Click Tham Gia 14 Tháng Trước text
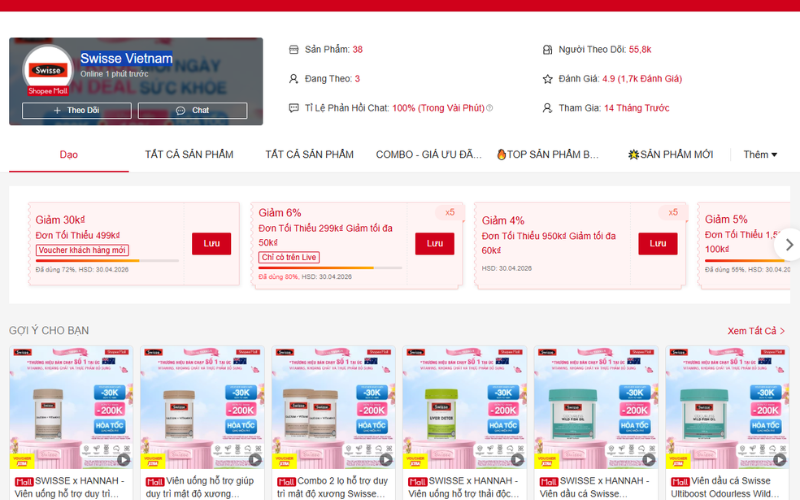This screenshot has height=500, width=800. 614,108
